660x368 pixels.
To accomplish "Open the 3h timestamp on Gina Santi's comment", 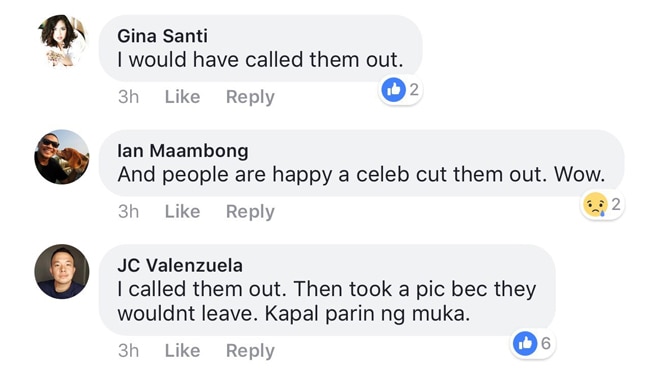I will 128,97.
